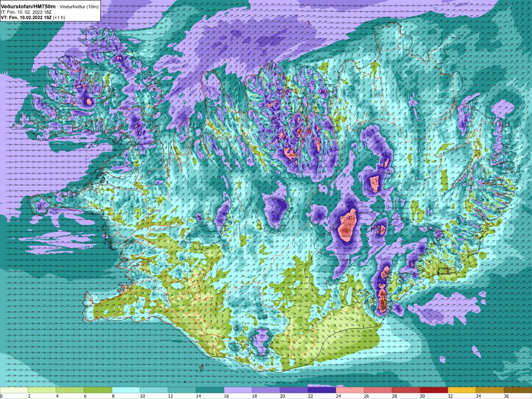Select the salmon red 26–28 legend swatch
Image resolution: width=532 pixels, height=399 pixels.
tap(378, 390)
